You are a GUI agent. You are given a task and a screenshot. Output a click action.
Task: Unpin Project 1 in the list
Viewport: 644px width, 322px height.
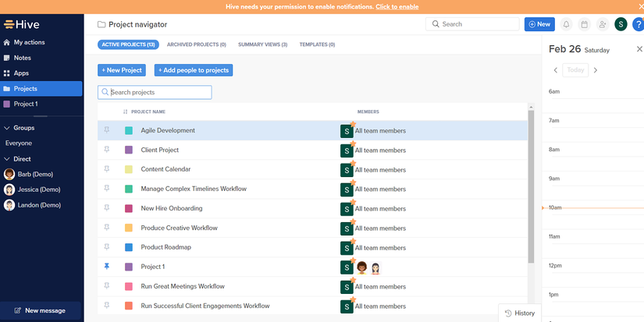[x=107, y=267]
